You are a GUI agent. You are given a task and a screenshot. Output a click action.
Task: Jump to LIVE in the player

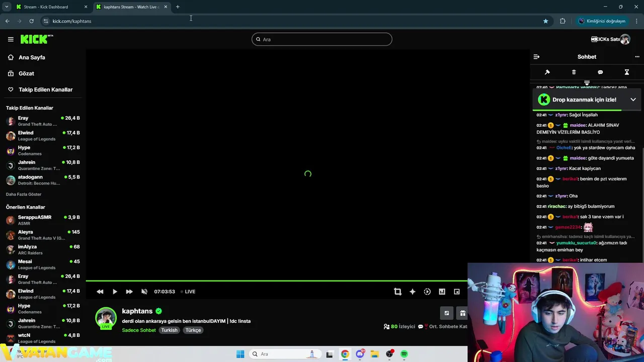point(188,292)
